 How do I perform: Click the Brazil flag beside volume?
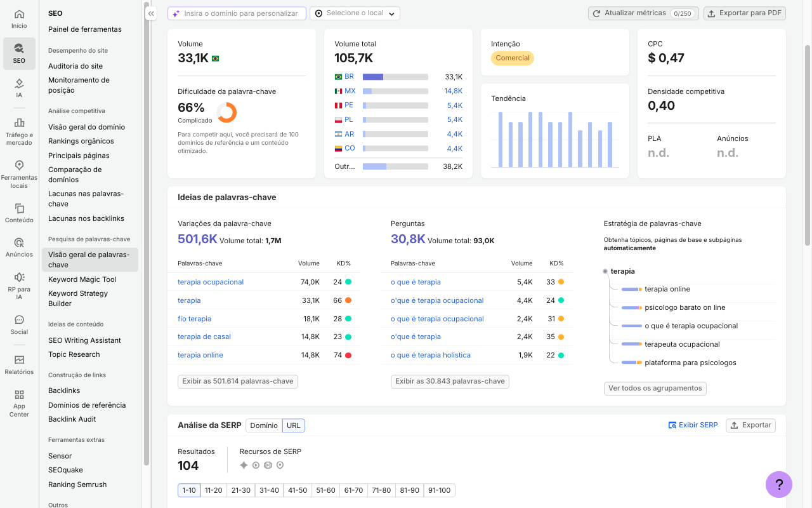point(216,58)
